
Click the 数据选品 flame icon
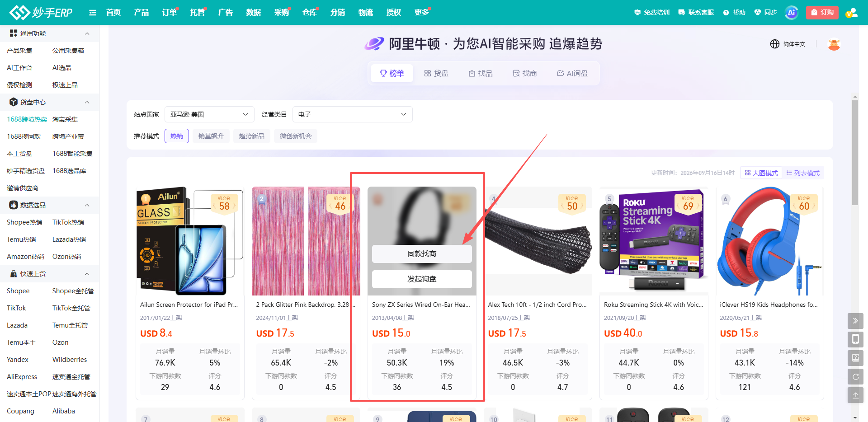coord(14,205)
